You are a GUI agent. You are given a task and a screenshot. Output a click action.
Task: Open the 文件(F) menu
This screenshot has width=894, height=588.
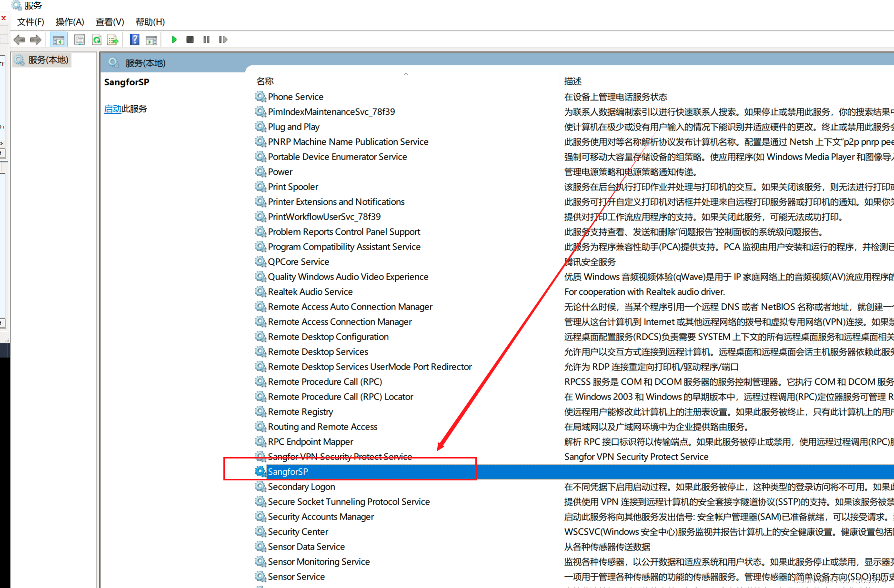coord(30,22)
